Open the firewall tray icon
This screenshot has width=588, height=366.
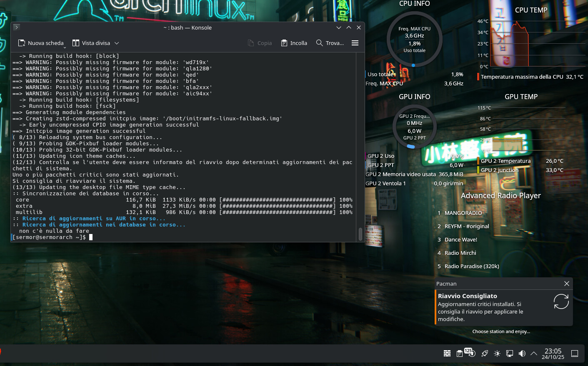(447, 354)
